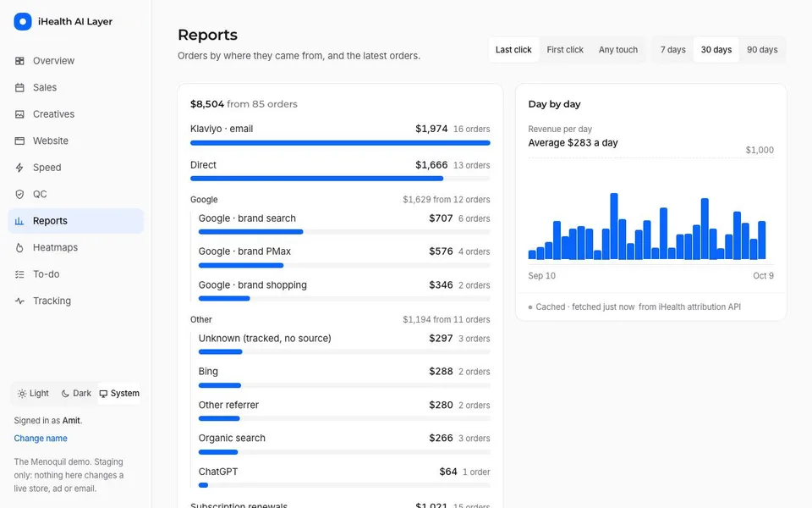The height and width of the screenshot is (508, 812).
Task: Click the Website window icon
Action: pyautogui.click(x=19, y=141)
